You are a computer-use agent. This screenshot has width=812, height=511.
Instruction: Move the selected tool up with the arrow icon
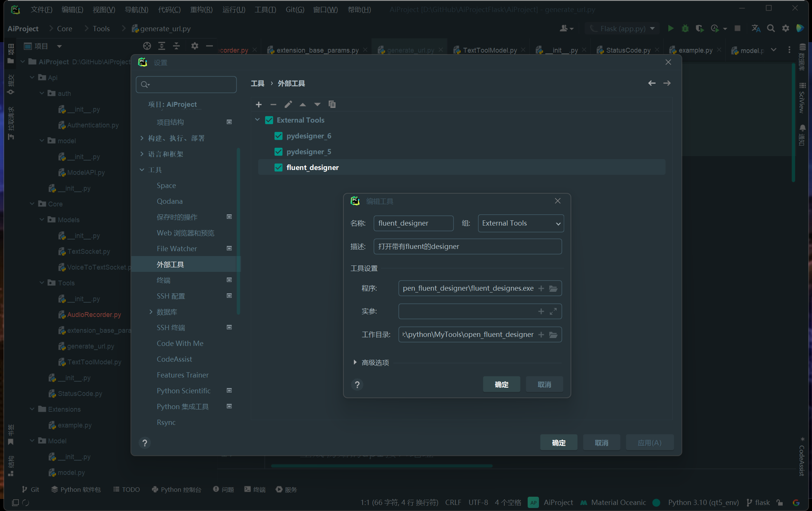point(303,105)
